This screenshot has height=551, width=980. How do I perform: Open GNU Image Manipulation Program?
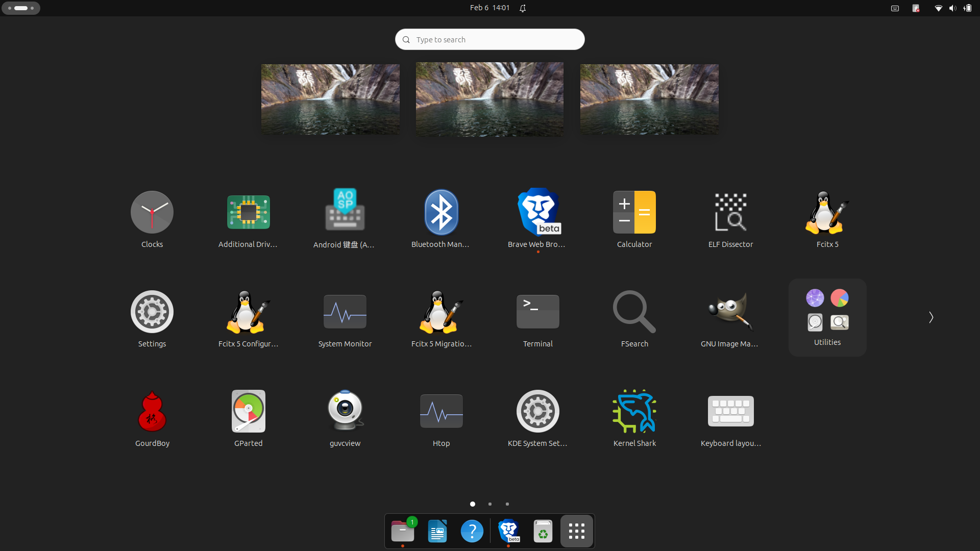tap(730, 319)
